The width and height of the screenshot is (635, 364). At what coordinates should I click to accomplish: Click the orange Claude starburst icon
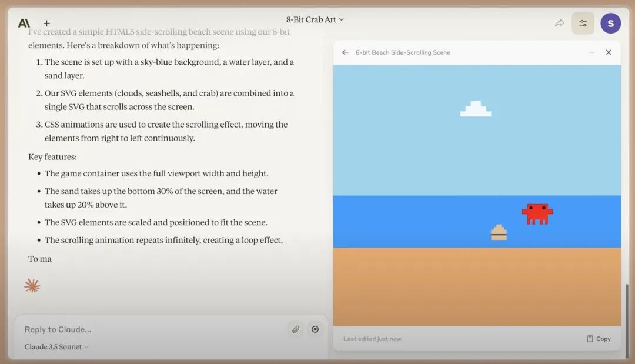click(32, 286)
